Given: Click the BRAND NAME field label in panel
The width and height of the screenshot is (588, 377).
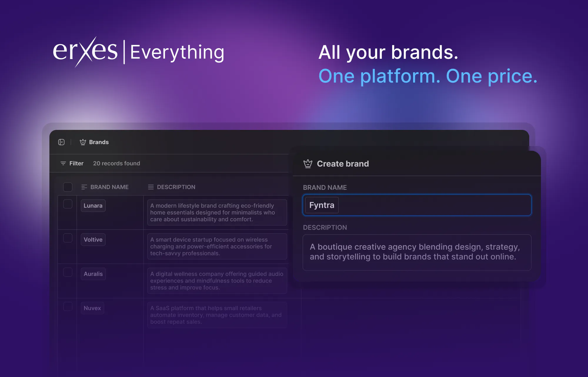Looking at the screenshot, I should pyautogui.click(x=325, y=187).
